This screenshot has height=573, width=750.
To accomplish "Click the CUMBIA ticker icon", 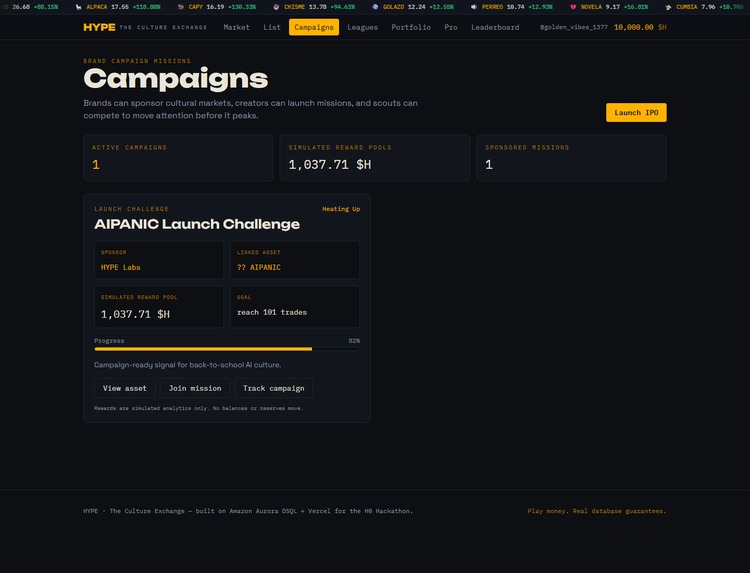I will 668,7.
